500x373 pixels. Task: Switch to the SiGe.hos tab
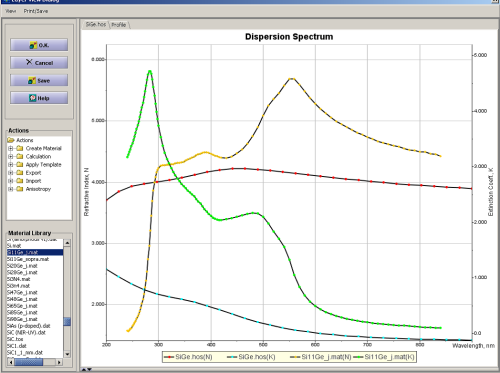[96, 24]
